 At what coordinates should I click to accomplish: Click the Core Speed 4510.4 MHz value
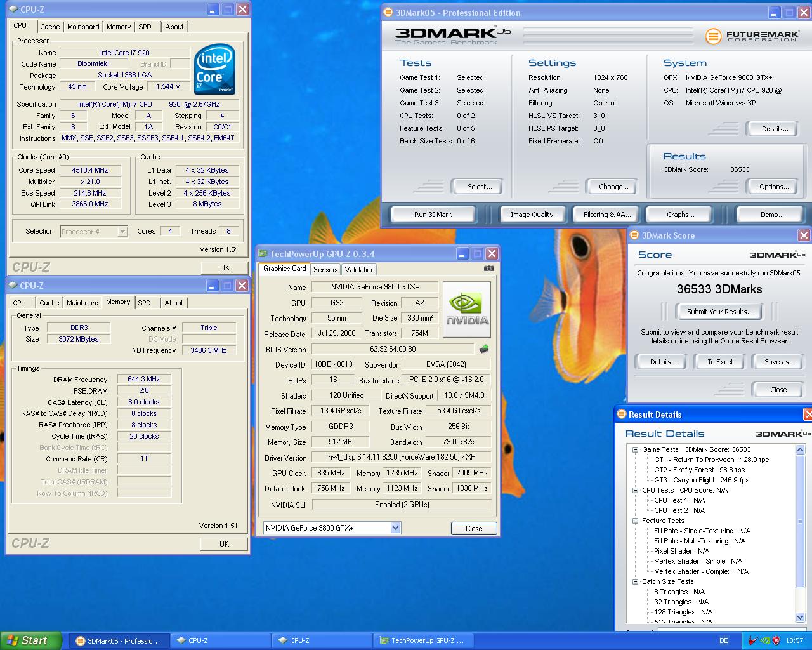[89, 170]
